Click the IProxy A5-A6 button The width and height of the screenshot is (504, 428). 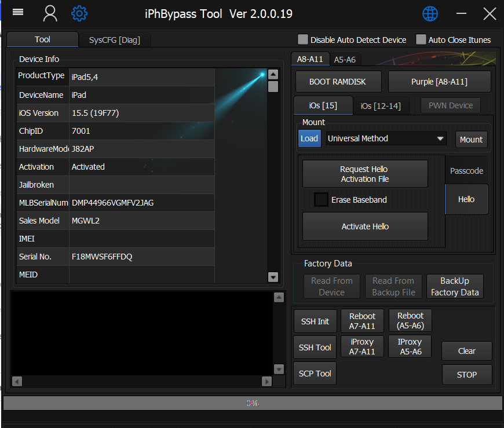pos(410,347)
